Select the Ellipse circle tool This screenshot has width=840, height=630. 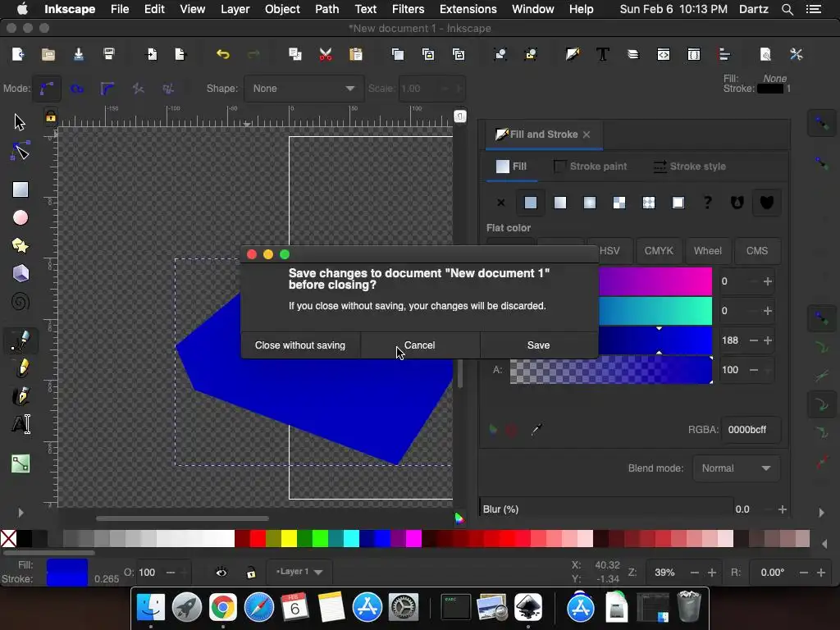pyautogui.click(x=21, y=217)
